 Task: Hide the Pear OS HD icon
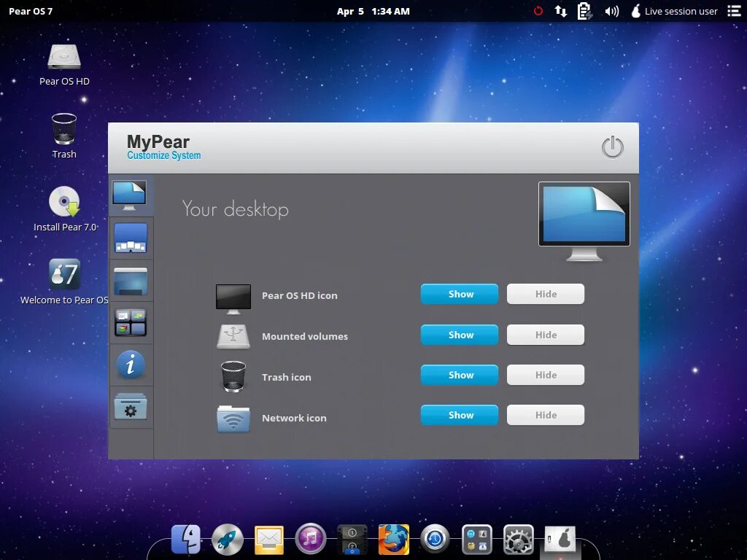tap(546, 294)
